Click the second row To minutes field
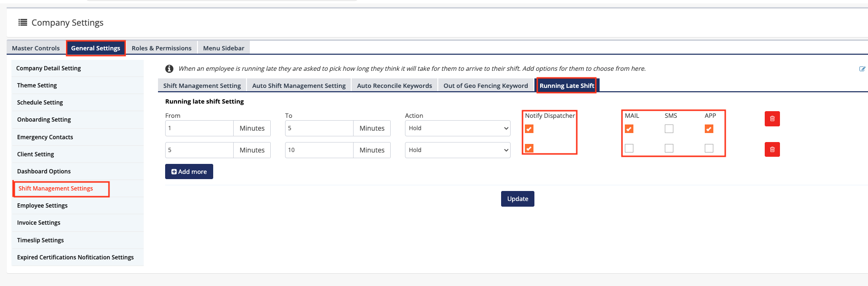This screenshot has height=286, width=868. pos(319,150)
